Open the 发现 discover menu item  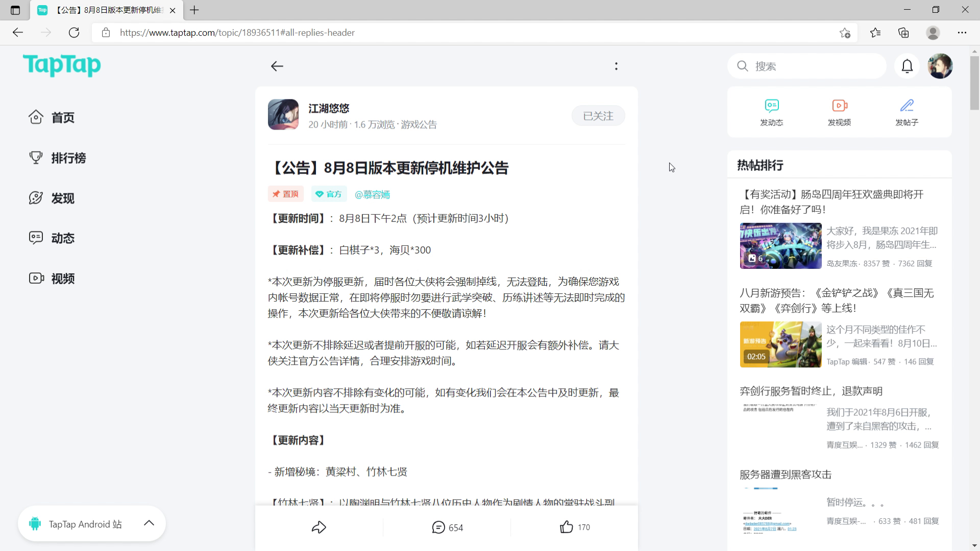click(x=62, y=198)
